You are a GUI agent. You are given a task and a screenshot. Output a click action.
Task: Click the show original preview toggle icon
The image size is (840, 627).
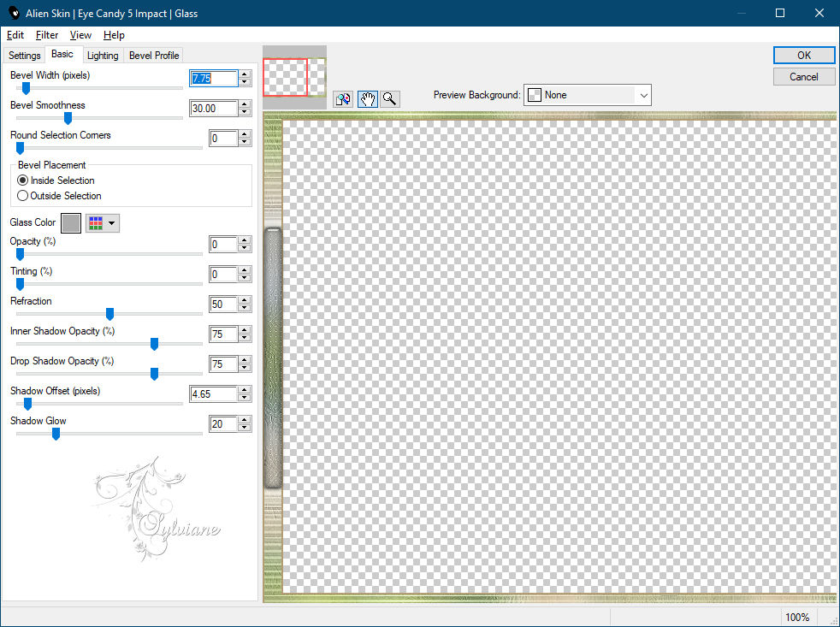(x=343, y=99)
